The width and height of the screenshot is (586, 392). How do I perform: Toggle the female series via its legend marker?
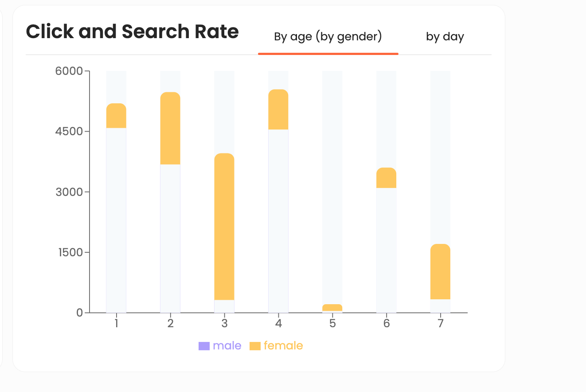255,345
